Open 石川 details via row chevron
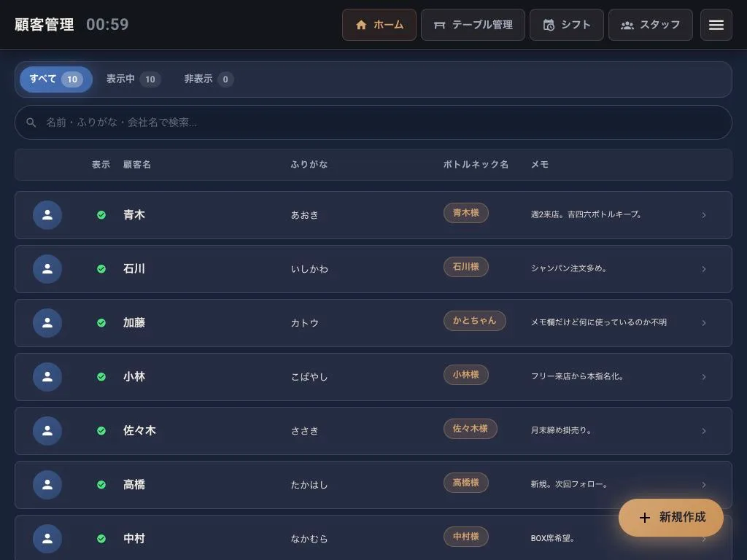Viewport: 747px width, 560px height. pos(704,269)
